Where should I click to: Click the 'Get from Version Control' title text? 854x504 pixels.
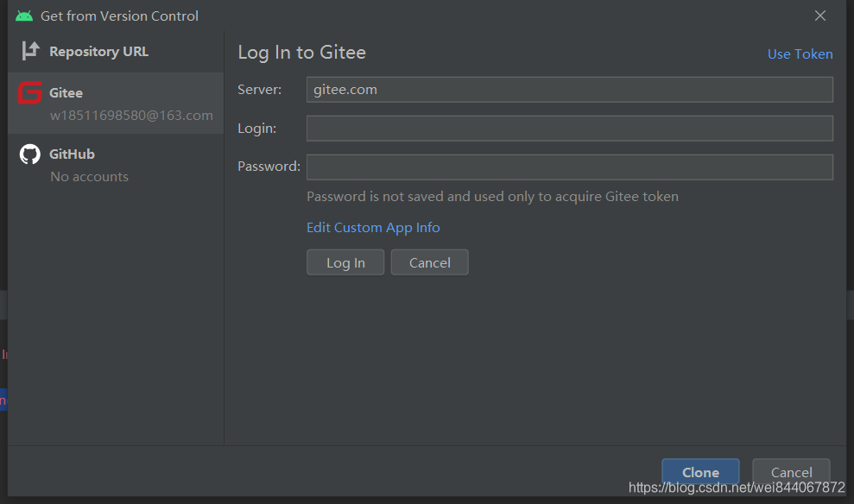(x=119, y=16)
